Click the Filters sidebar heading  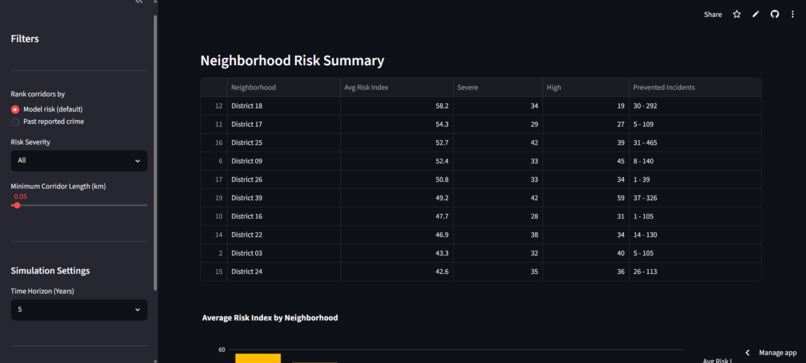click(x=25, y=39)
